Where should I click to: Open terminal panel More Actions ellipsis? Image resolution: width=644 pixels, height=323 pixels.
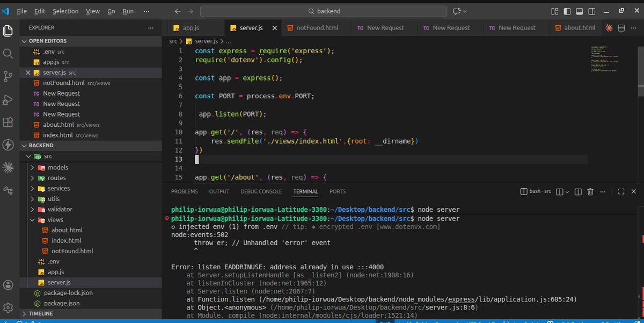pos(603,191)
